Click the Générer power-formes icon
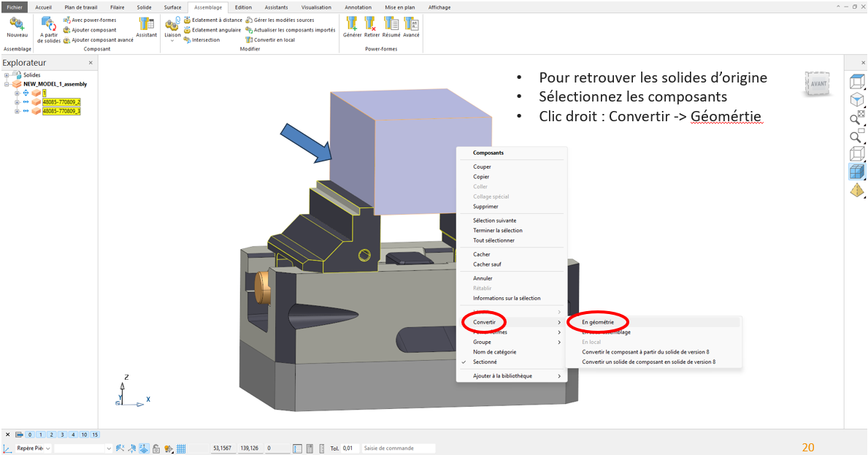This screenshot has width=868, height=455. click(x=352, y=24)
